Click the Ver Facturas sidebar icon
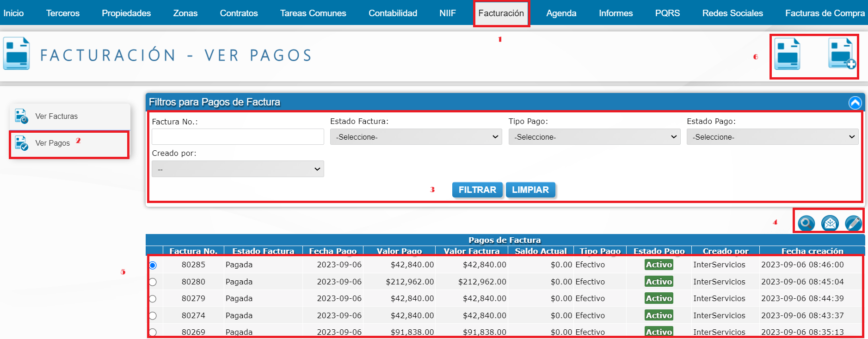Image resolution: width=868 pixels, height=339 pixels. pos(21,116)
